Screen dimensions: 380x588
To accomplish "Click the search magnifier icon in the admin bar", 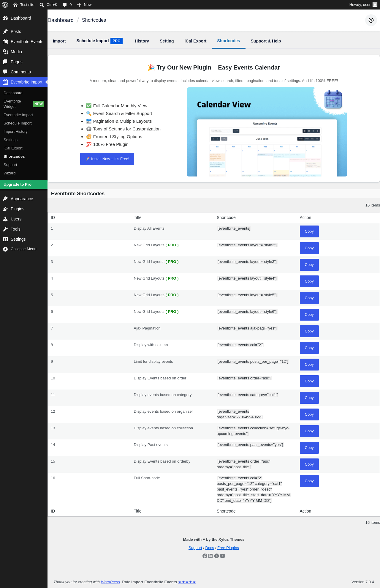I will click(42, 5).
